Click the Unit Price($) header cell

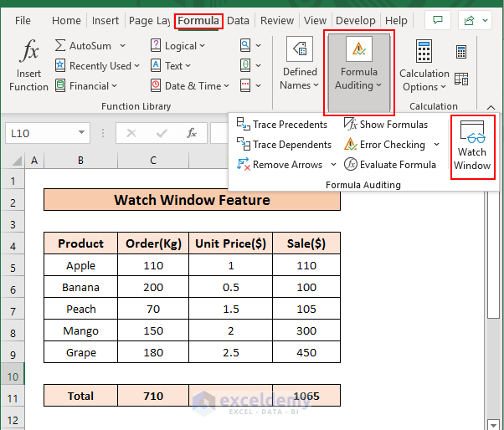[x=231, y=243]
